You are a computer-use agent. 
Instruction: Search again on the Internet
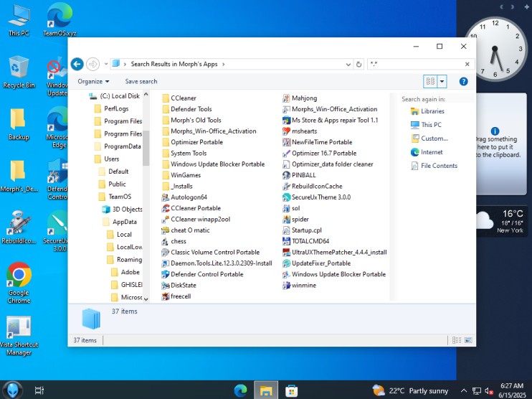[427, 152]
